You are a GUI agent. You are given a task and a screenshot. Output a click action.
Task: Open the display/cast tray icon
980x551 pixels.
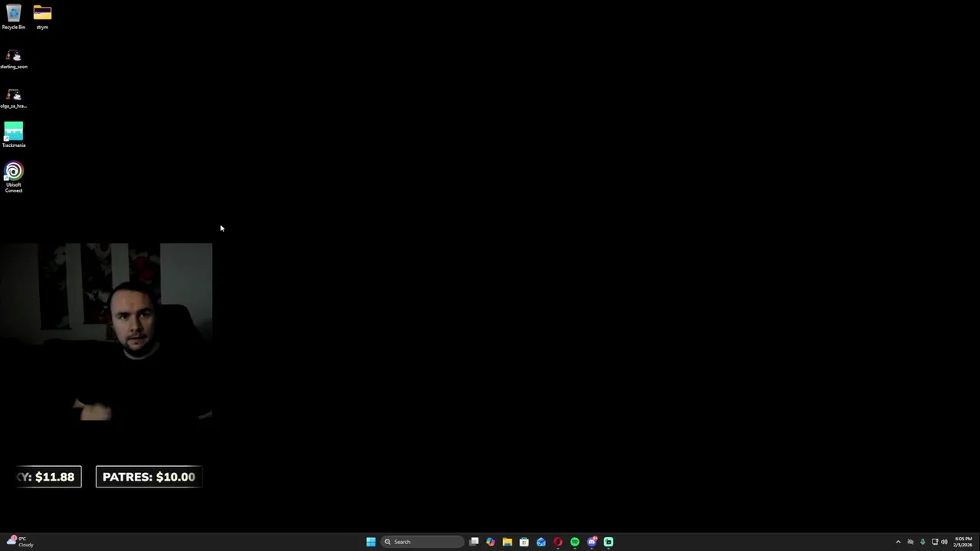tap(935, 542)
